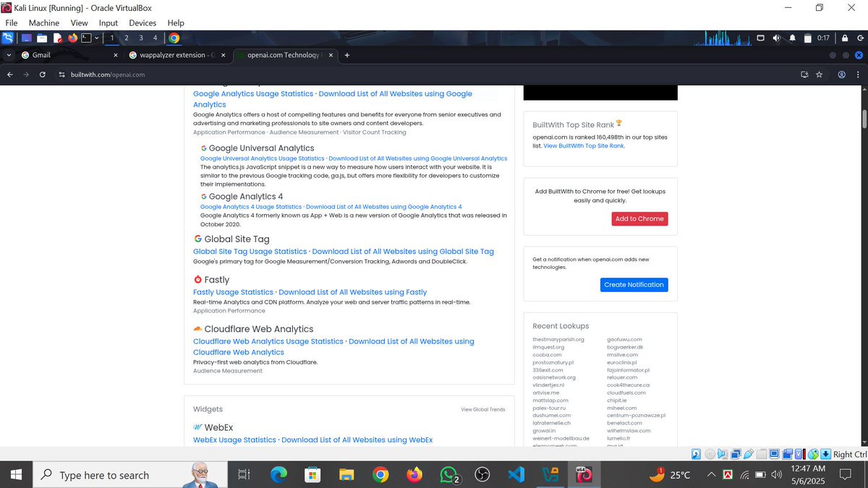The width and height of the screenshot is (868, 488).
Task: Open the VirtualBox File menu
Action: click(12, 23)
